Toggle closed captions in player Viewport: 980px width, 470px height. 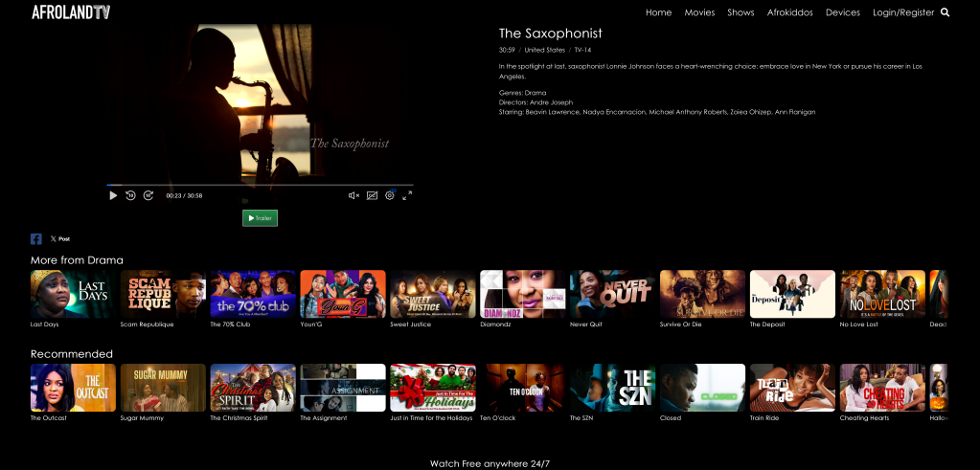pyautogui.click(x=372, y=195)
